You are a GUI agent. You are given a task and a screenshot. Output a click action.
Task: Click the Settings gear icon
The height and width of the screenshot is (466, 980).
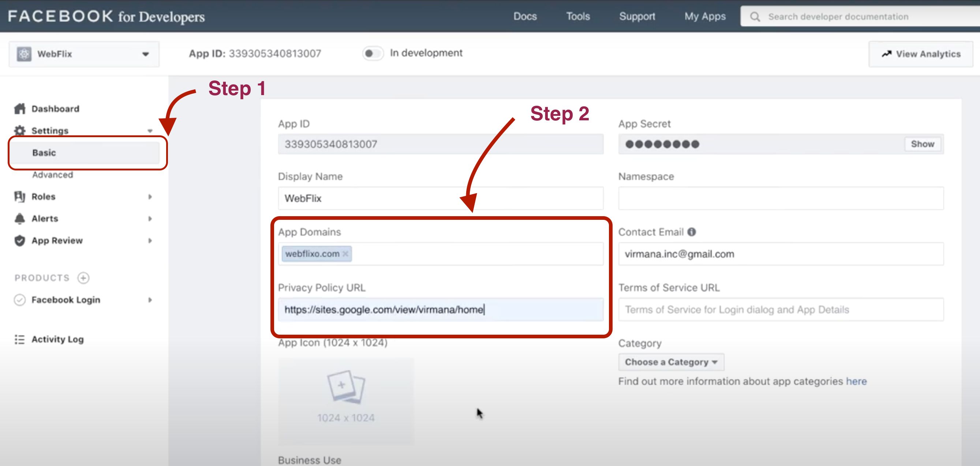[x=20, y=131]
